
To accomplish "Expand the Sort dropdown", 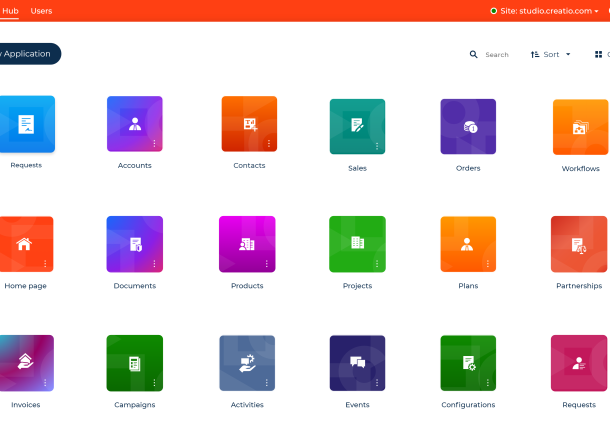I will (551, 55).
